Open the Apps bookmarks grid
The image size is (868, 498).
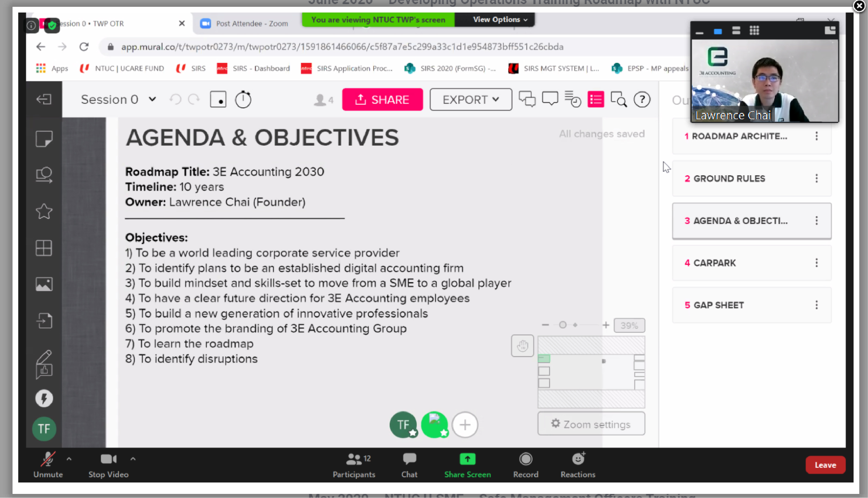(x=52, y=68)
